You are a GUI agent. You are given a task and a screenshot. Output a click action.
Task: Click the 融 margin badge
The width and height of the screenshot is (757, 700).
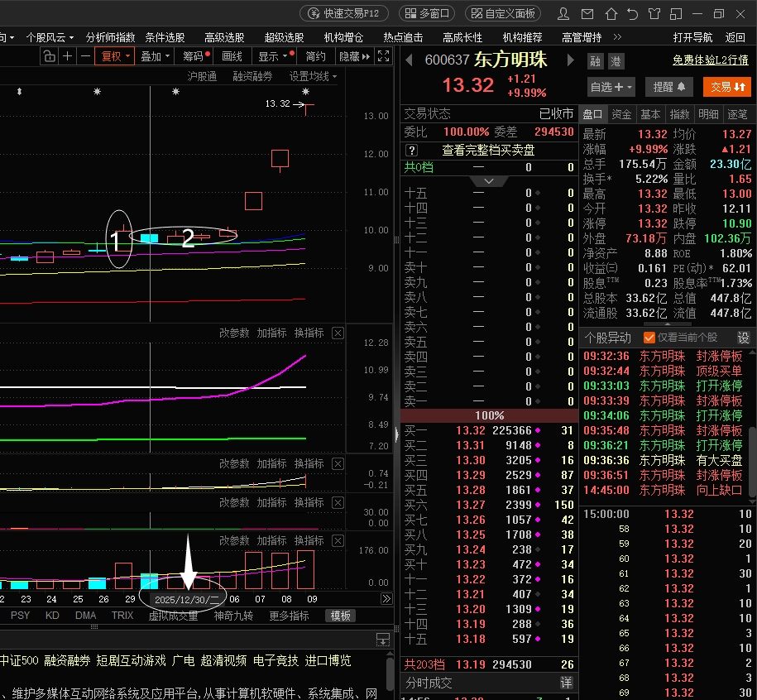click(x=596, y=61)
